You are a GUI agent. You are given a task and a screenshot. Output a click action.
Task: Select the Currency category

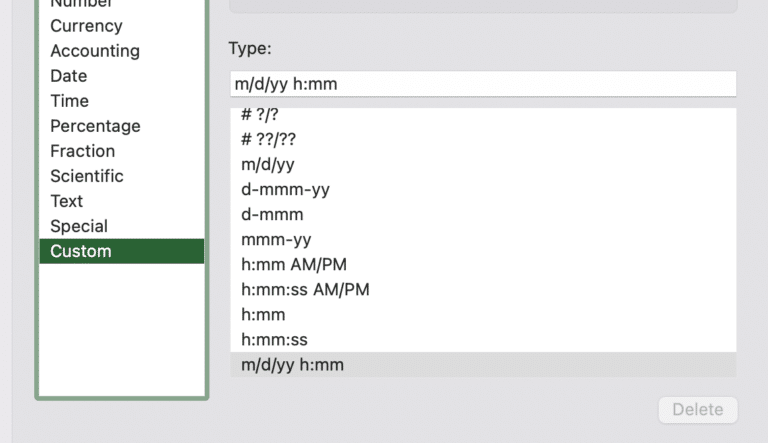[86, 26]
